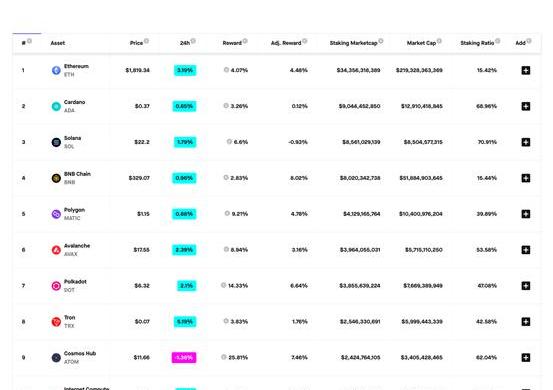553x390 pixels.
Task: Add Polkadot using its plus icon
Action: 525,286
